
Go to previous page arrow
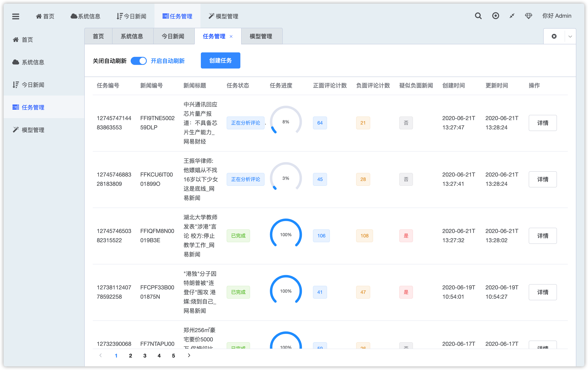click(x=101, y=355)
